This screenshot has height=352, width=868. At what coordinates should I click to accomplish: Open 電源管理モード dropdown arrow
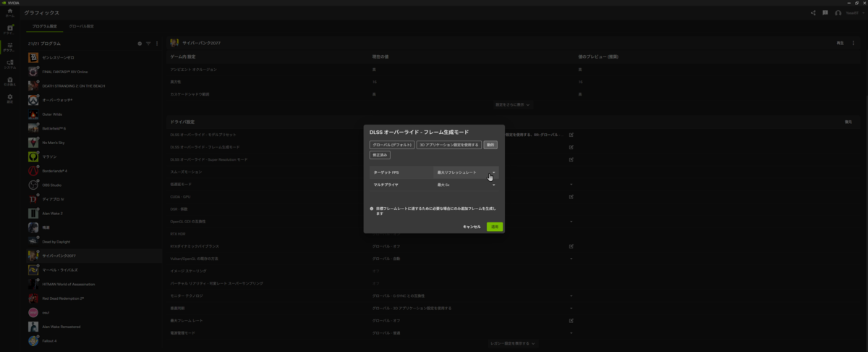click(x=571, y=332)
